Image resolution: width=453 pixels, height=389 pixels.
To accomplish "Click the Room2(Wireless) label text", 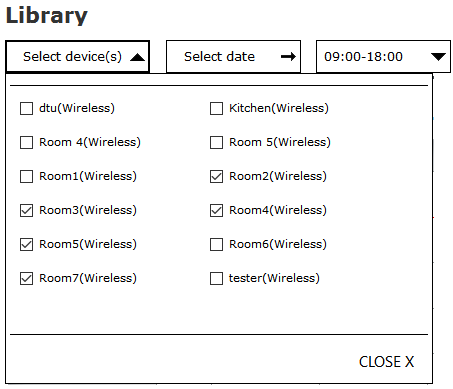I will [x=278, y=176].
